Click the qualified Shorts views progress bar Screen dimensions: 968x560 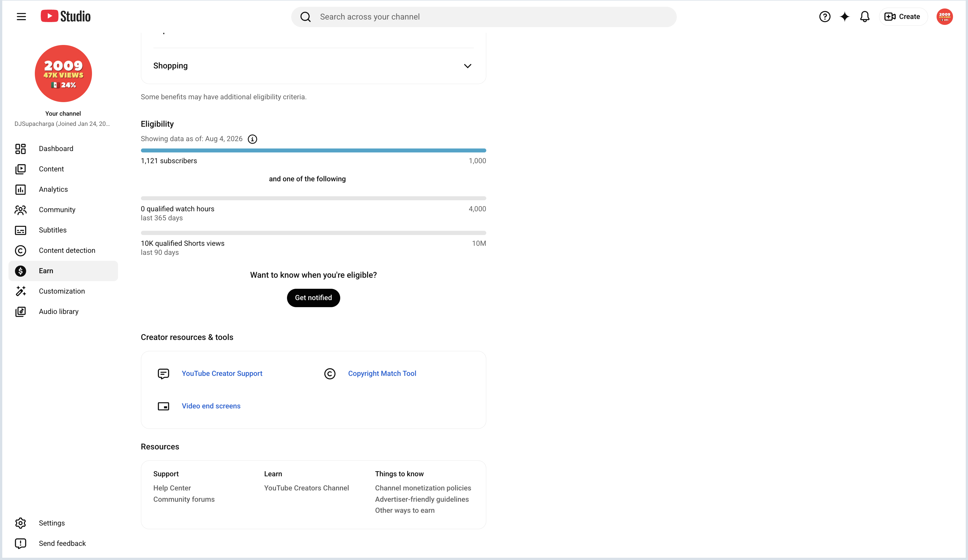coord(313,233)
